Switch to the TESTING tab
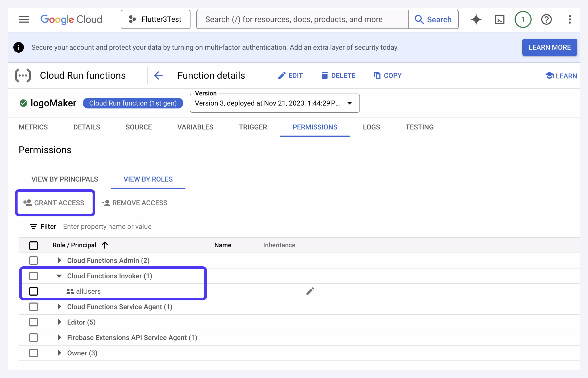 (x=420, y=127)
